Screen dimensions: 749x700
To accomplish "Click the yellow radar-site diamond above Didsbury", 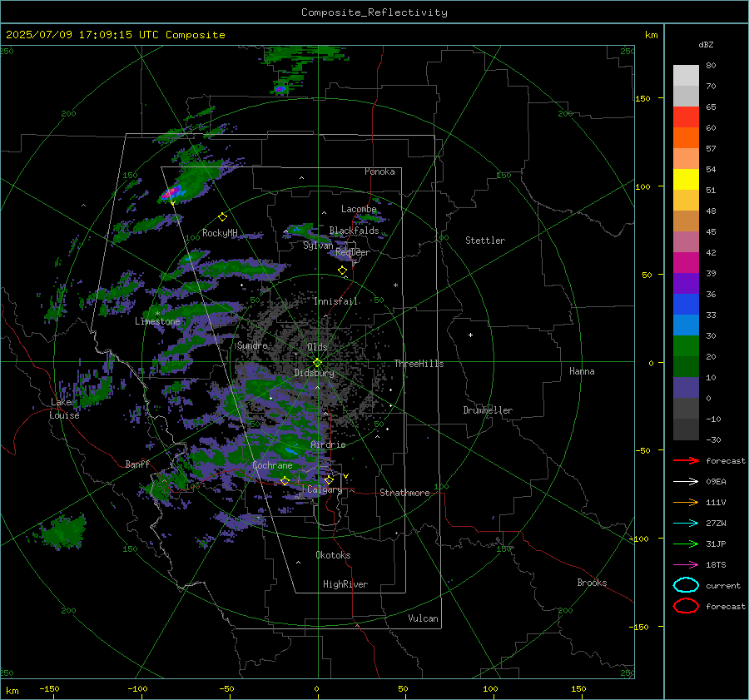I will click(317, 363).
